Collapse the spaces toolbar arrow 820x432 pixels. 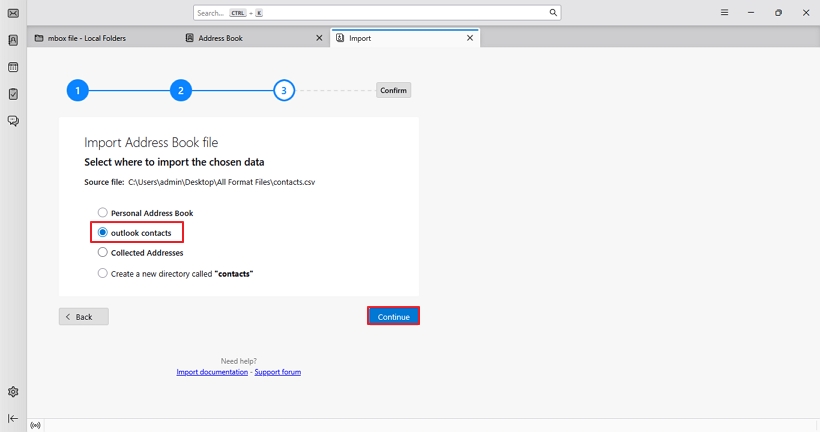(x=13, y=418)
